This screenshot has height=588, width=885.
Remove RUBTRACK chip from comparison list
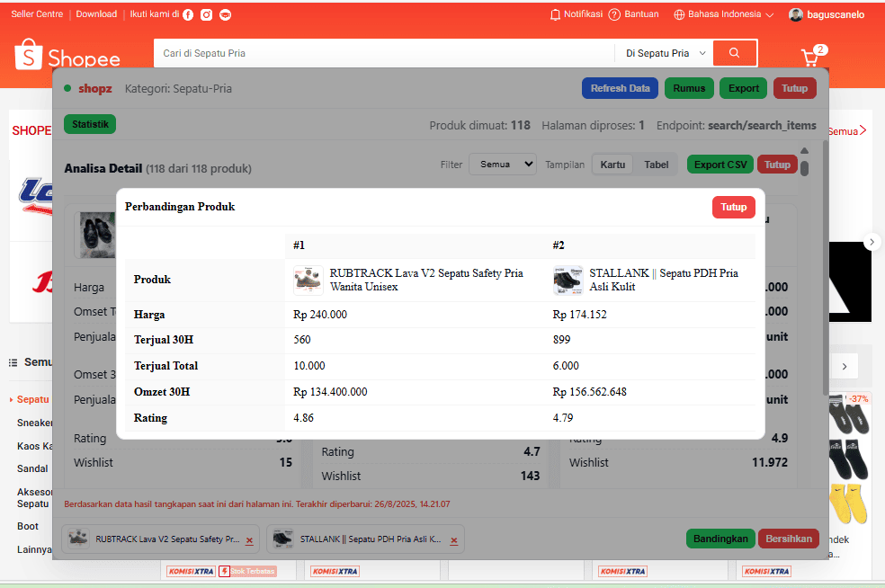click(x=249, y=540)
